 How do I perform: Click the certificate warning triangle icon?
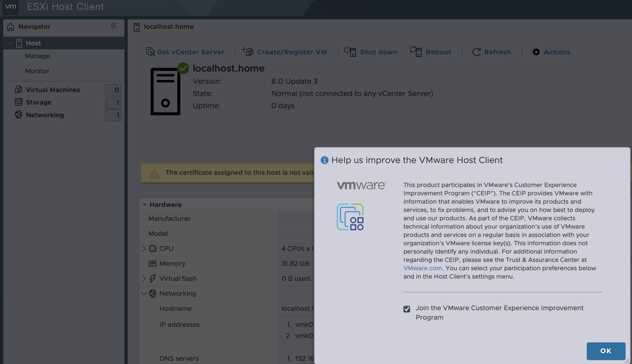pyautogui.click(x=154, y=174)
